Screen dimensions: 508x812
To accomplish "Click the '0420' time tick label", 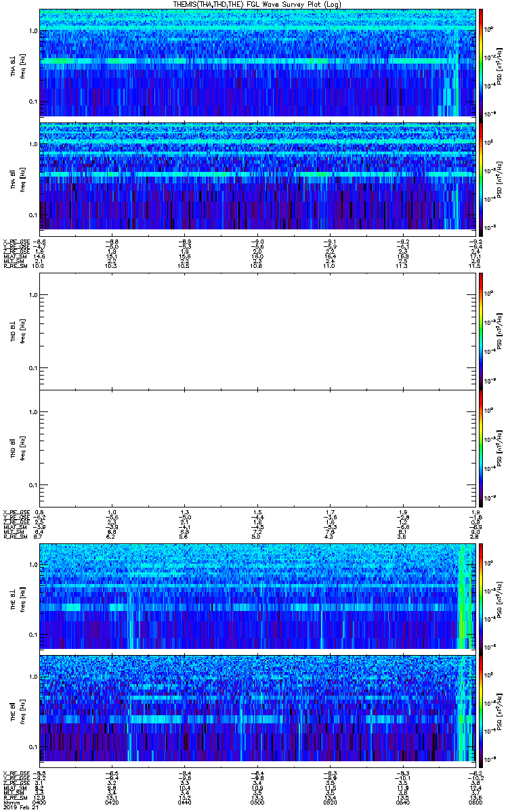I will 112,803.
